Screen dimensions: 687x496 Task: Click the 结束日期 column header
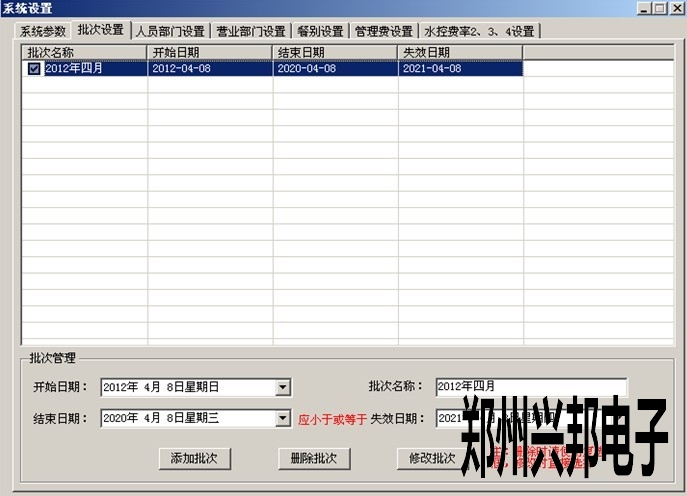point(335,52)
